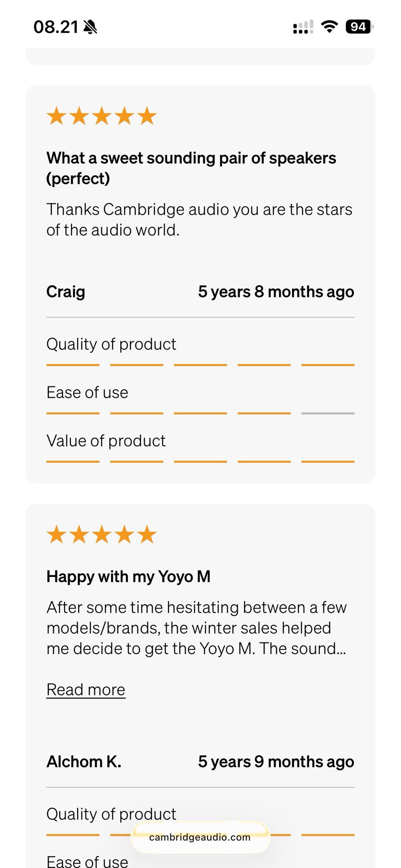
Task: Tap Craig's 'Value of product' rating bar
Action: [200, 462]
